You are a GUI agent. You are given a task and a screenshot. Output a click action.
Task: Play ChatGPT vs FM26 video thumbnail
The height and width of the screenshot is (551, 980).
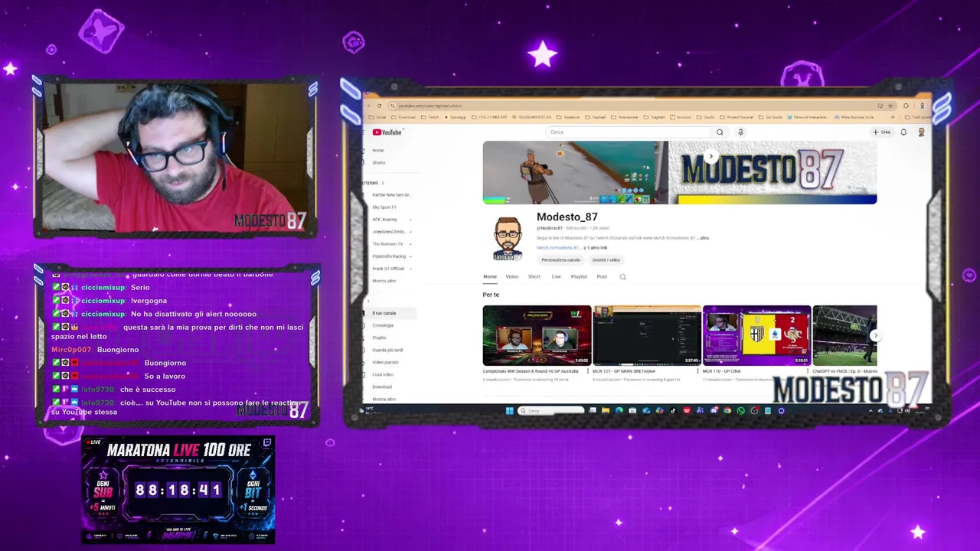[844, 336]
